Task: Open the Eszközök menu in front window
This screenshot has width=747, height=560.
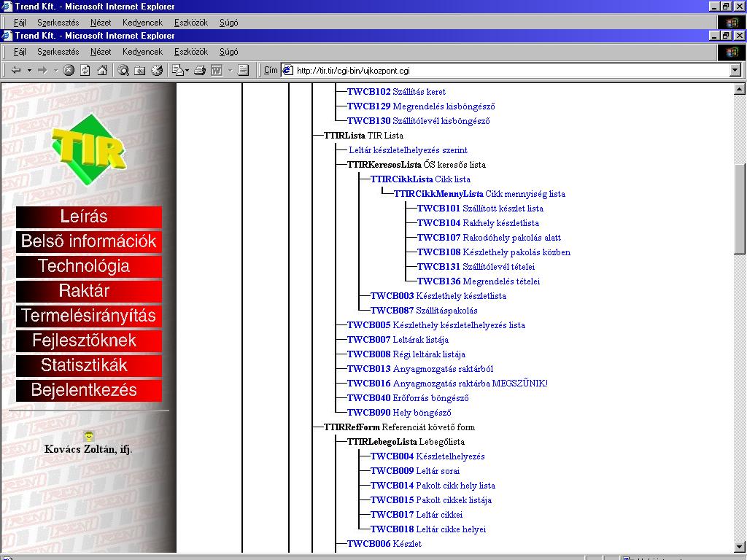Action: click(191, 52)
